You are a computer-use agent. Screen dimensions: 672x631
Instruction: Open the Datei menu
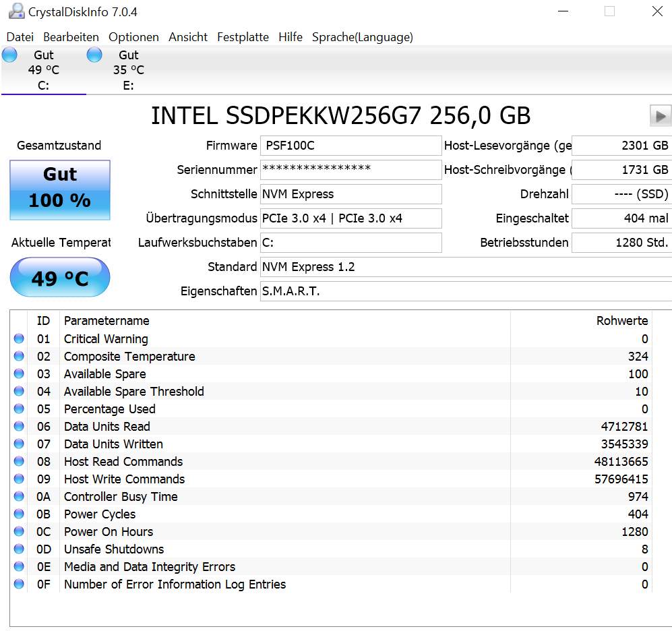tap(20, 37)
